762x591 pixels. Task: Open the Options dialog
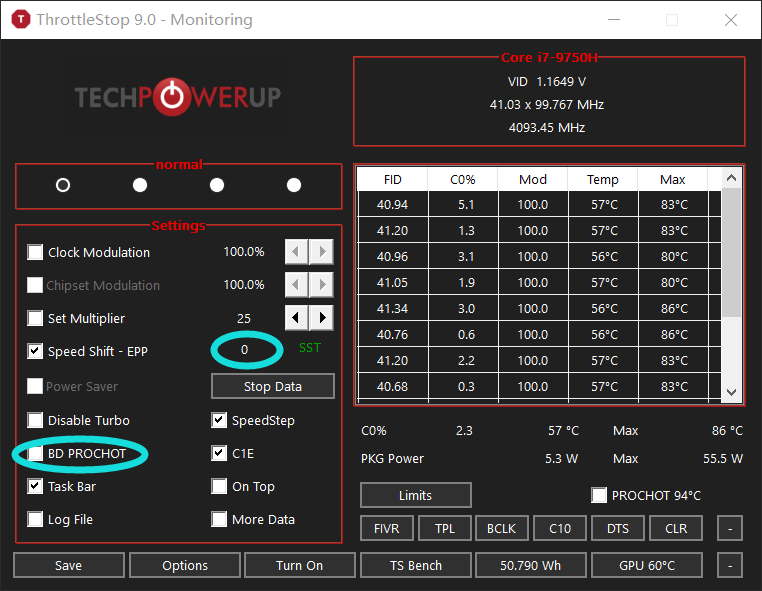(x=185, y=565)
